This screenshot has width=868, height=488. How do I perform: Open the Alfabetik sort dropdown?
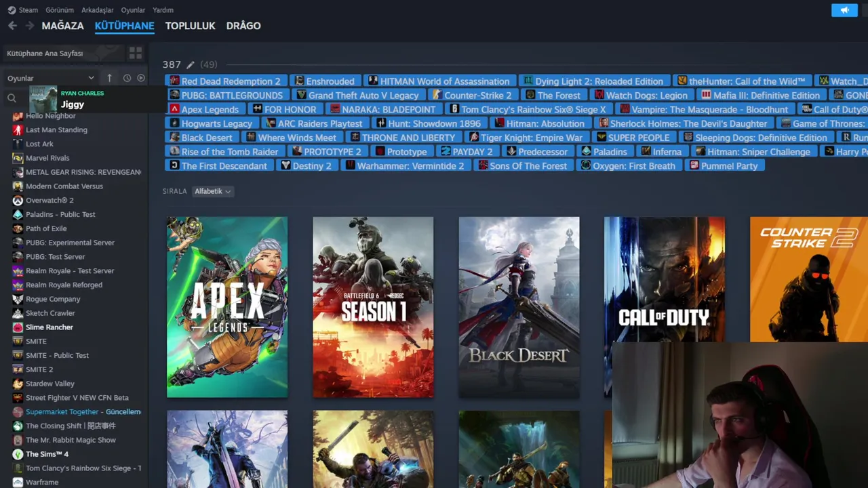tap(212, 191)
